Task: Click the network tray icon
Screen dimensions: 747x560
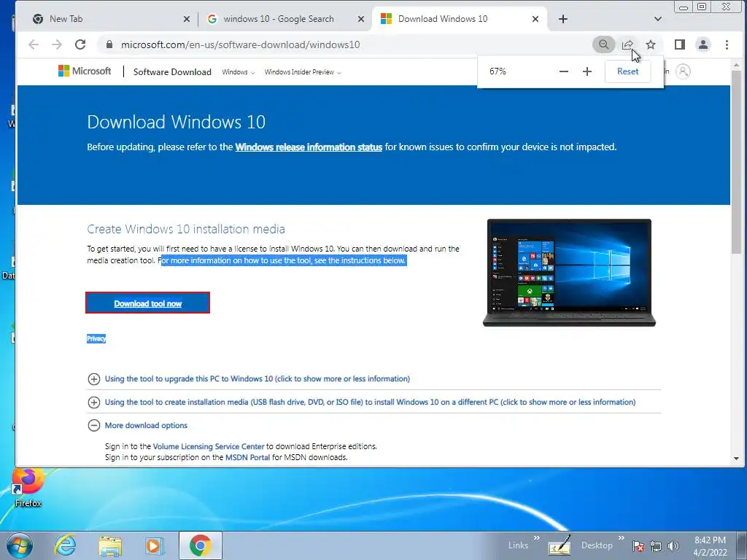Action: pyautogui.click(x=656, y=546)
